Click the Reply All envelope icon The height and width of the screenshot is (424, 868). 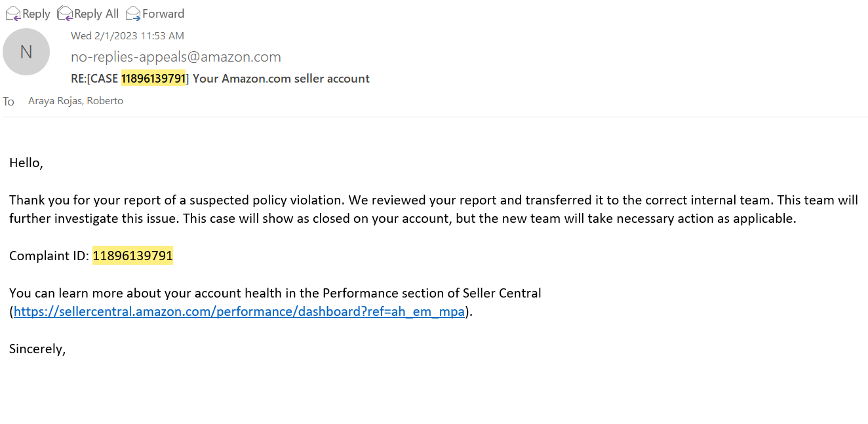[x=65, y=13]
